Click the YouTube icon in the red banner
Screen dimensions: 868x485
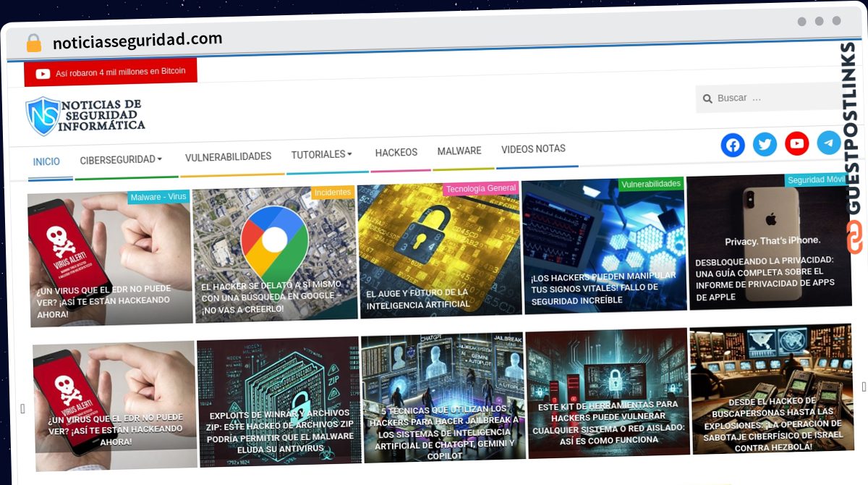(43, 73)
